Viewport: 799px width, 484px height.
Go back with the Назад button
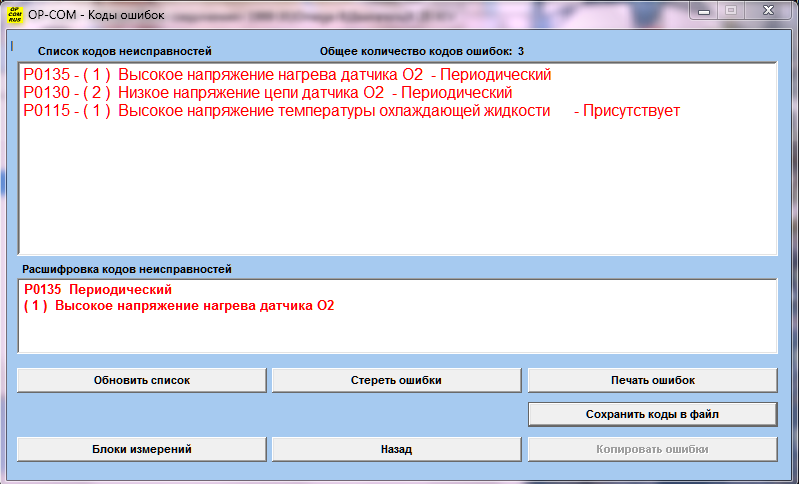396,449
